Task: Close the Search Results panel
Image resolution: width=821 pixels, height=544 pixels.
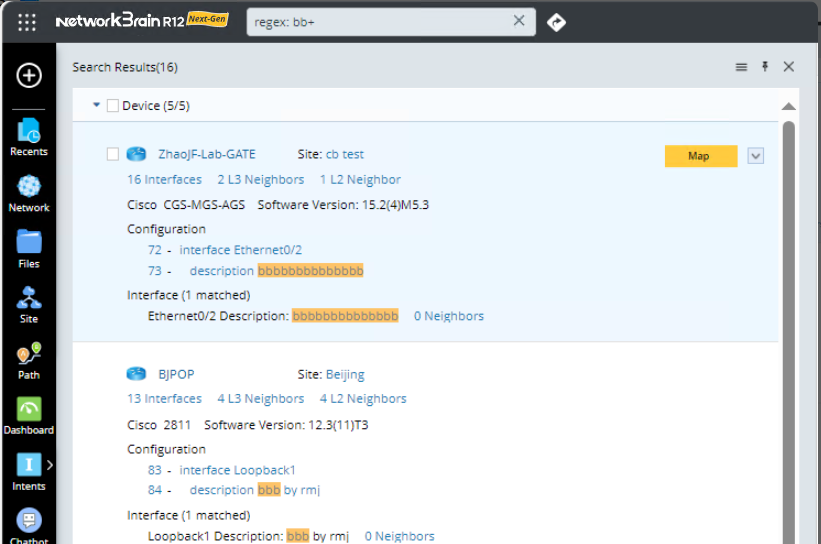Action: click(x=789, y=66)
